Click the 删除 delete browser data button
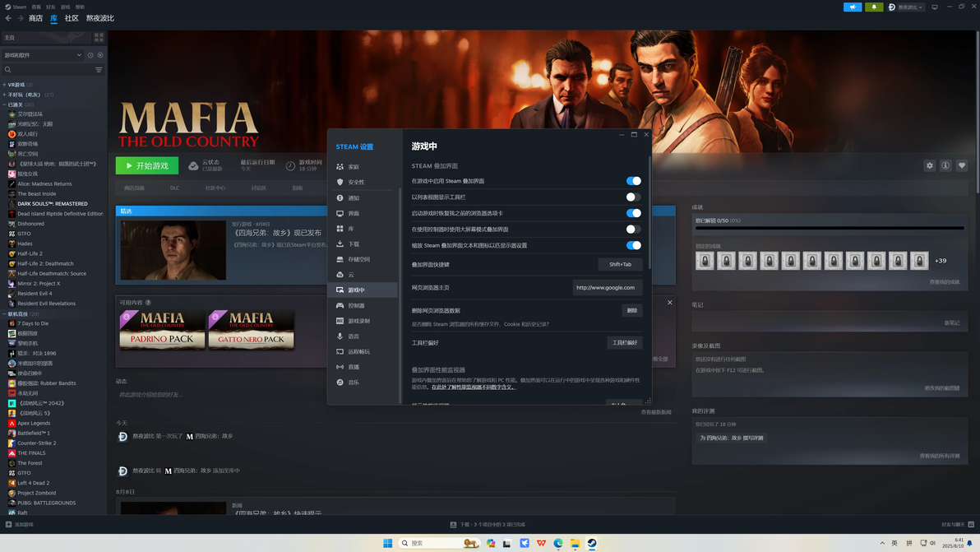 click(x=632, y=311)
